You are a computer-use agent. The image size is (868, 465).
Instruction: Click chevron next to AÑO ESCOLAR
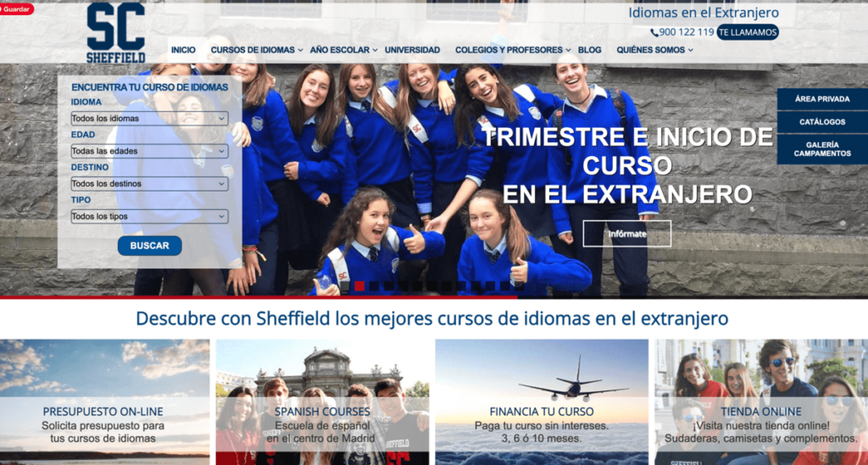tap(375, 50)
